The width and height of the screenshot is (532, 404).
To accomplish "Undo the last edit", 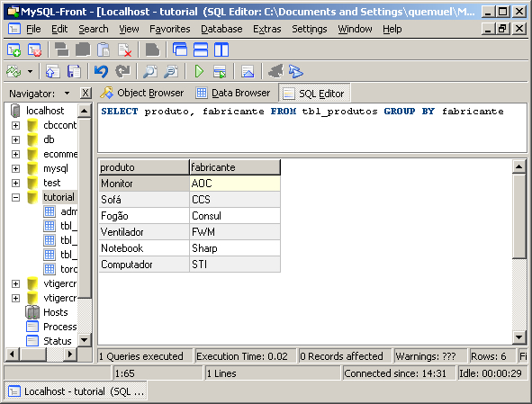I will tap(101, 72).
